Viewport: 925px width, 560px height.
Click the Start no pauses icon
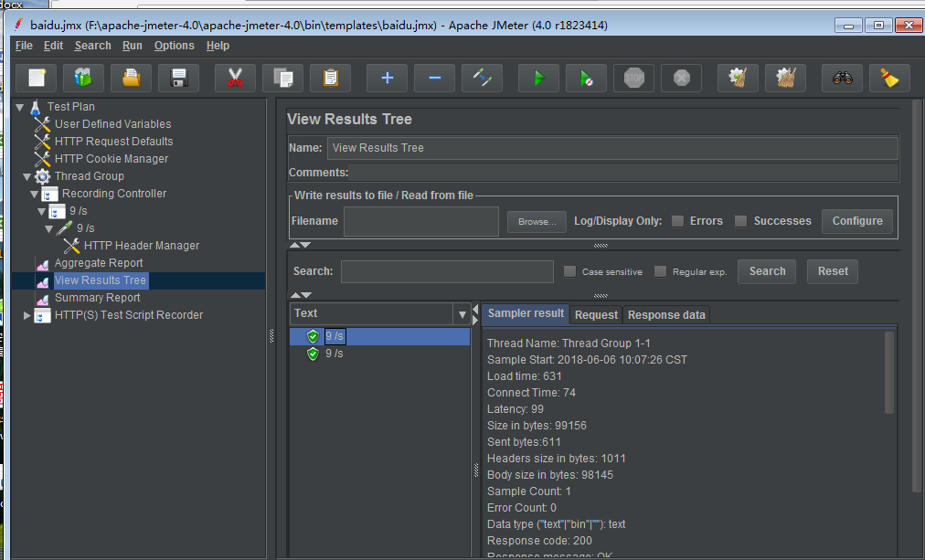click(586, 79)
